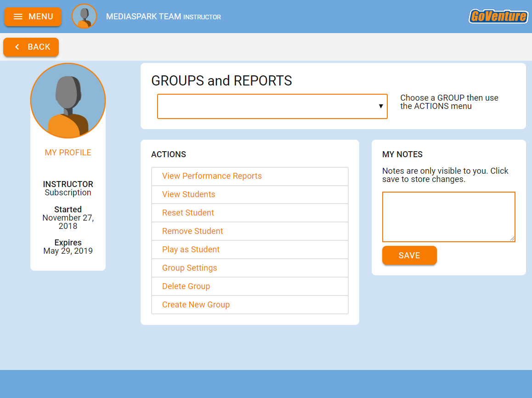Click the GoVenture logo
Viewport: 532px width, 398px height.
pos(498,16)
